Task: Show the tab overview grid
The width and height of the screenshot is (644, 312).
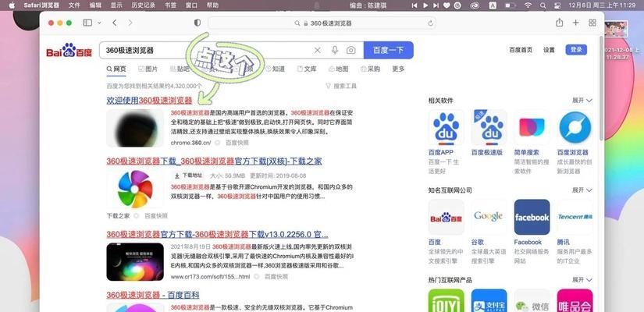Action: point(592,23)
